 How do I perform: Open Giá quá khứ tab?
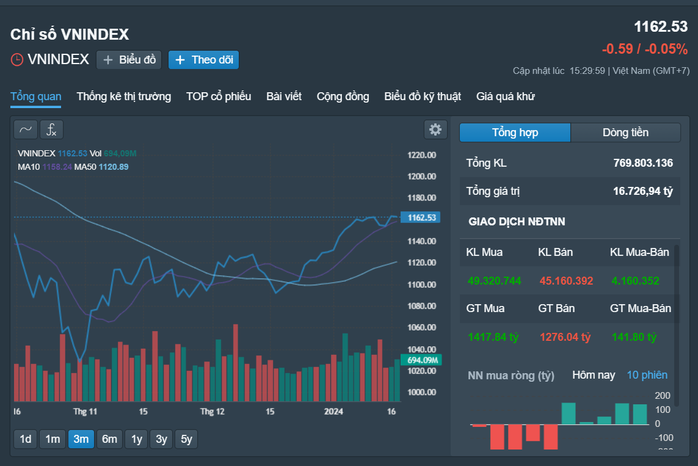(505, 97)
